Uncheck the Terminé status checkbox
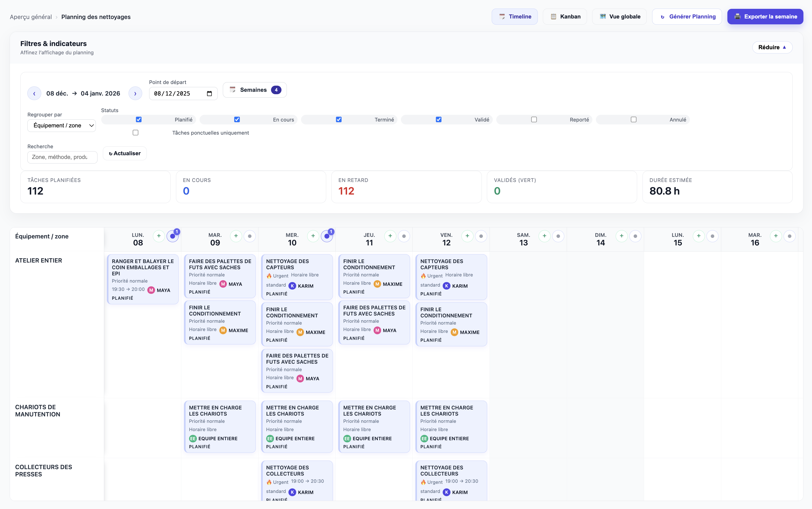This screenshot has height=509, width=812. point(339,120)
